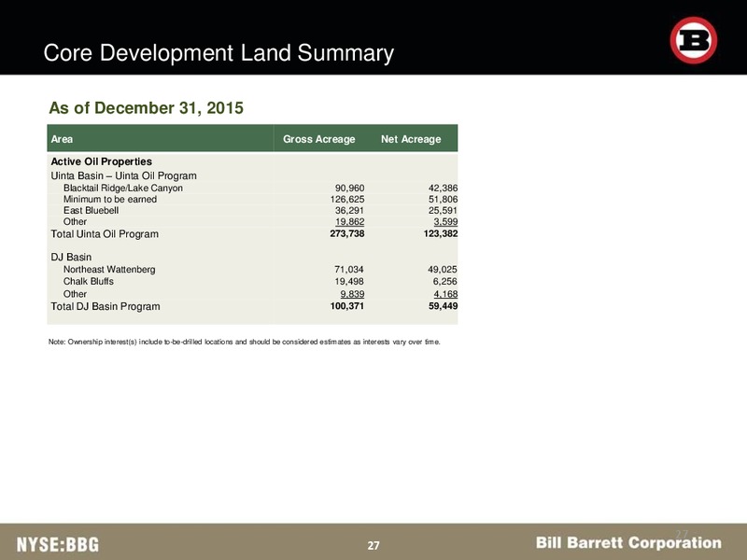Select the 'Total Uinta Oil Program' label
The width and height of the screenshot is (747, 560).
click(x=105, y=234)
